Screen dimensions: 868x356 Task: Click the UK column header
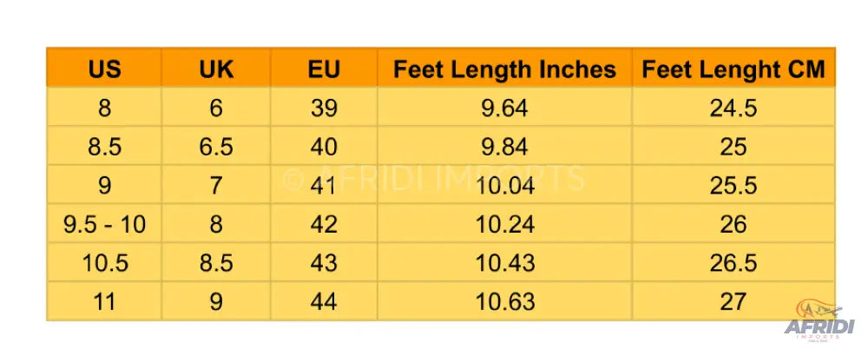point(216,69)
